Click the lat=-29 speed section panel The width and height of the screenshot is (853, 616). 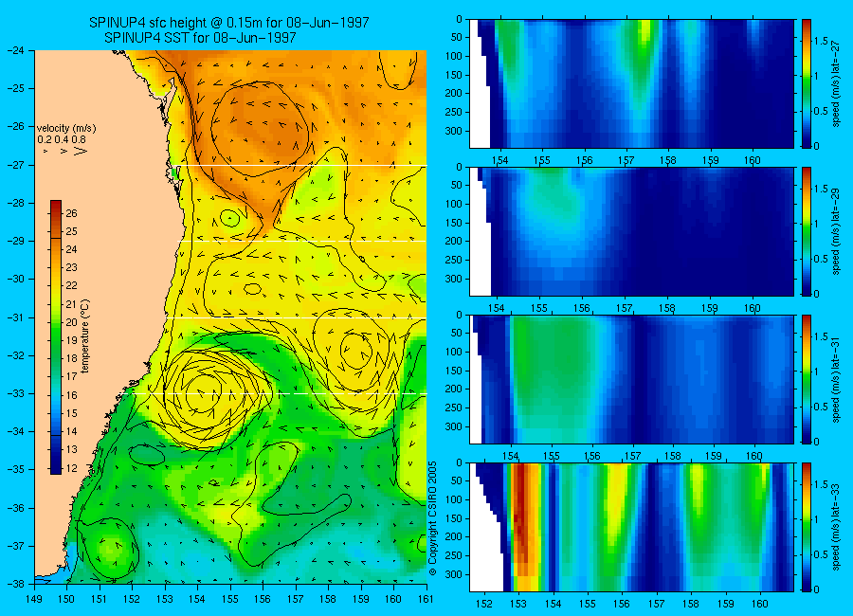coord(631,231)
